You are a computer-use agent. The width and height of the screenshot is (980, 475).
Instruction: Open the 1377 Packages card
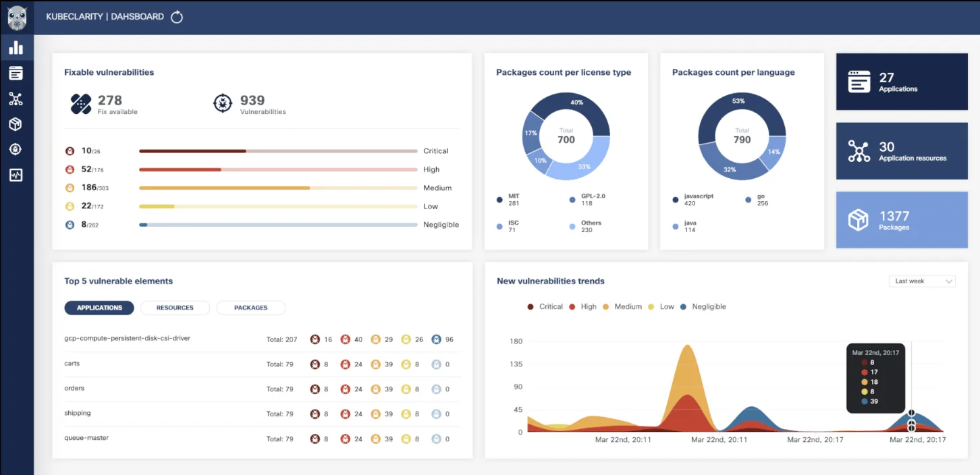click(x=902, y=220)
